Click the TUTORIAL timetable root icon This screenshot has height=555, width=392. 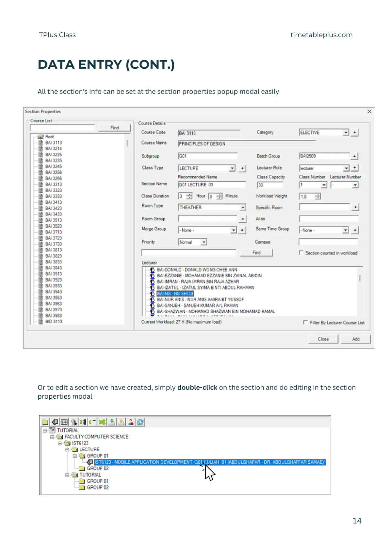tap(52, 430)
